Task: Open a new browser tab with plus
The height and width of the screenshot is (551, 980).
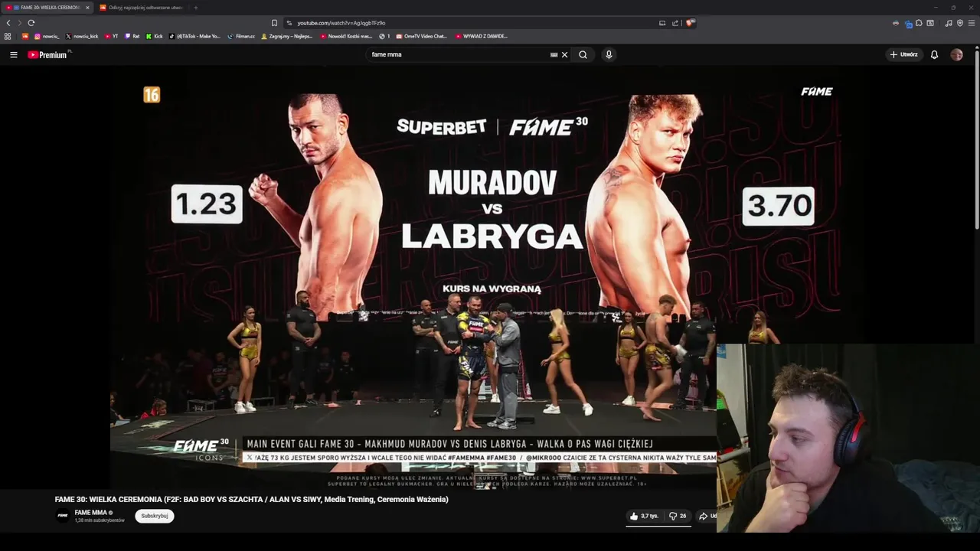Action: click(x=195, y=8)
